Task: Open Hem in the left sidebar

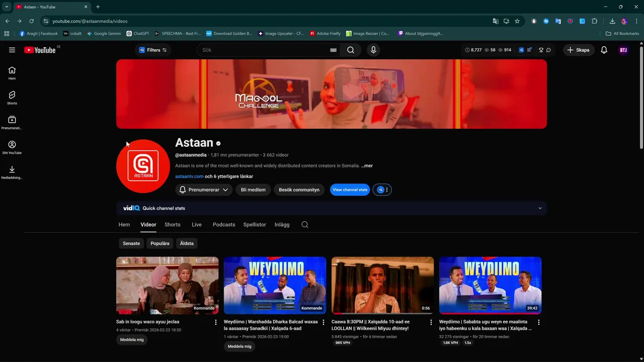Action: pyautogui.click(x=12, y=73)
